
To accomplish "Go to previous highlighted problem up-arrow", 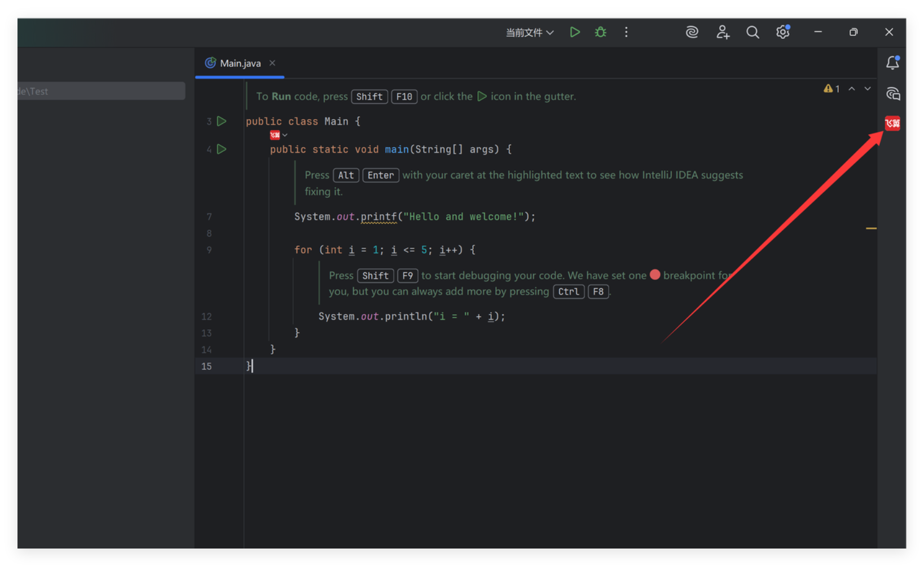I will coord(852,89).
